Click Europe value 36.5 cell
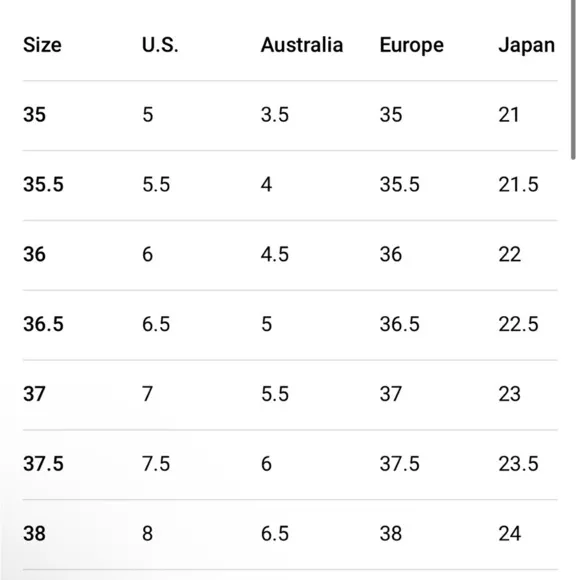 [399, 324]
